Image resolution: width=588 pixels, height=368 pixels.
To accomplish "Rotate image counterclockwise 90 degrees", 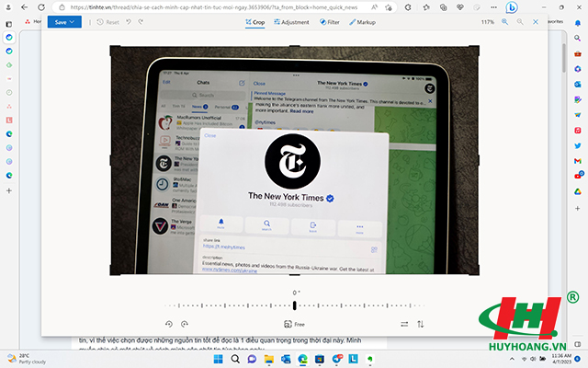I will pos(169,324).
